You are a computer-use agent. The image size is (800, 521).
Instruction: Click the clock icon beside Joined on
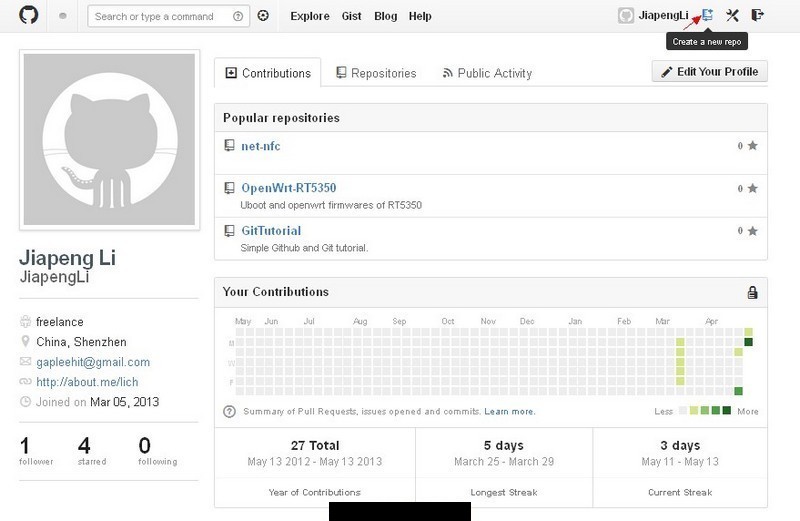point(25,402)
